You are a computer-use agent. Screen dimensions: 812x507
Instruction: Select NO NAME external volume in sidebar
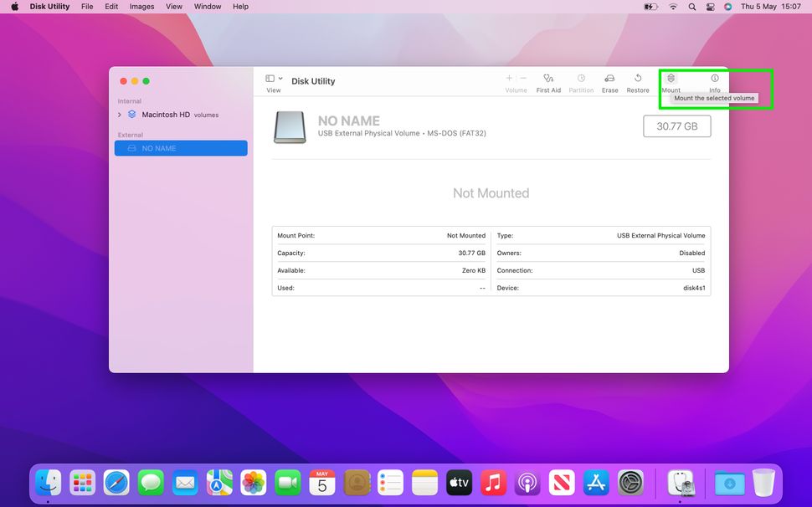181,148
